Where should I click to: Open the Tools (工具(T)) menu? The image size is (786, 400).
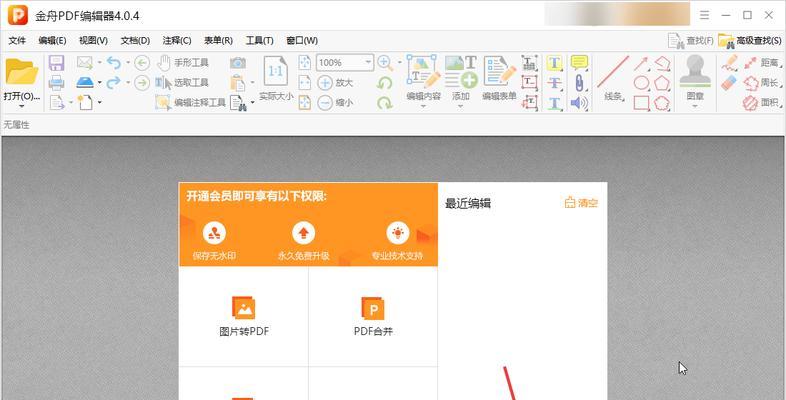[259, 41]
